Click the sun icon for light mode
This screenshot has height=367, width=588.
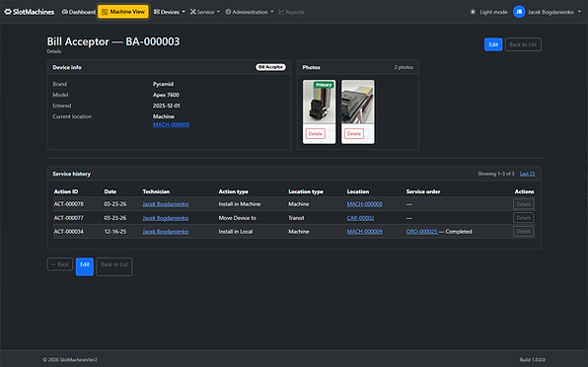click(473, 12)
